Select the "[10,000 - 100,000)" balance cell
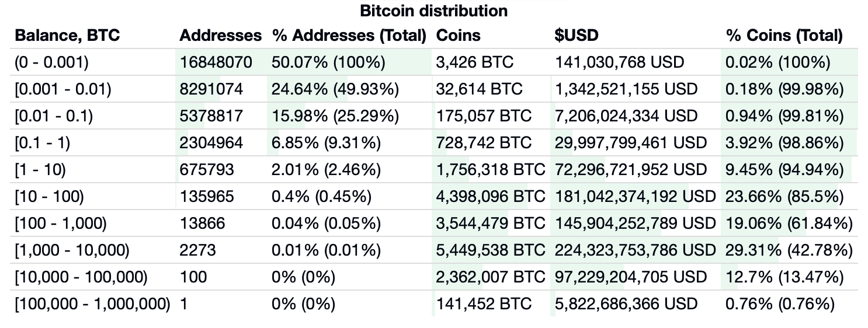This screenshot has width=868, height=328. click(x=81, y=277)
